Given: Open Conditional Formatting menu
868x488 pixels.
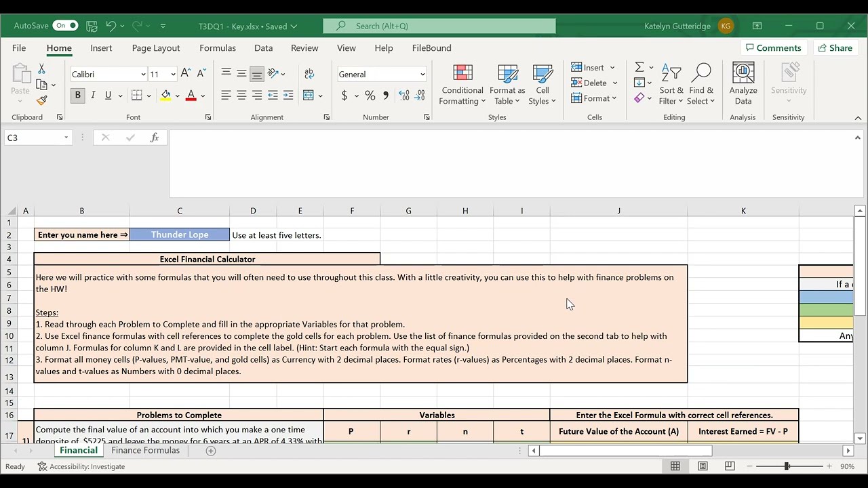Looking at the screenshot, I should click(x=462, y=85).
